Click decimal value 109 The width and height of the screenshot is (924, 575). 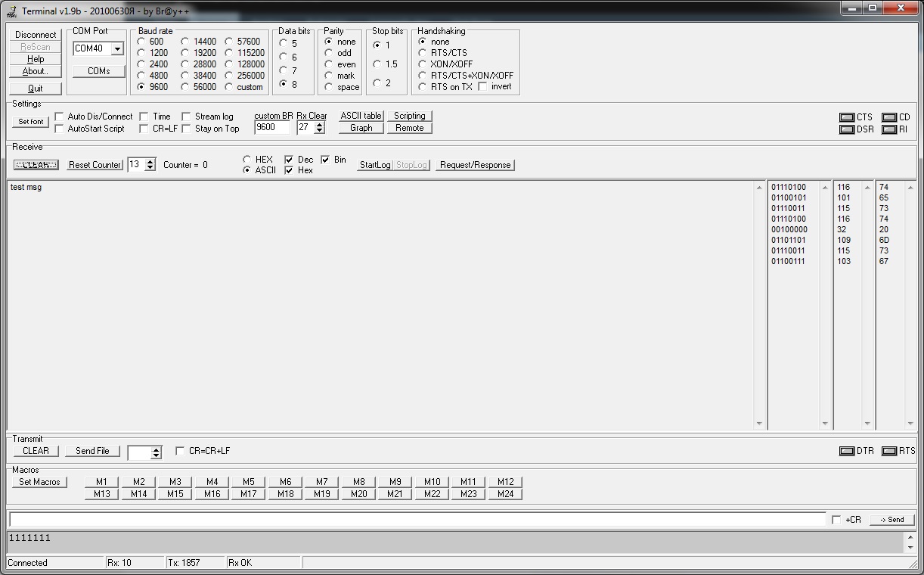(843, 241)
